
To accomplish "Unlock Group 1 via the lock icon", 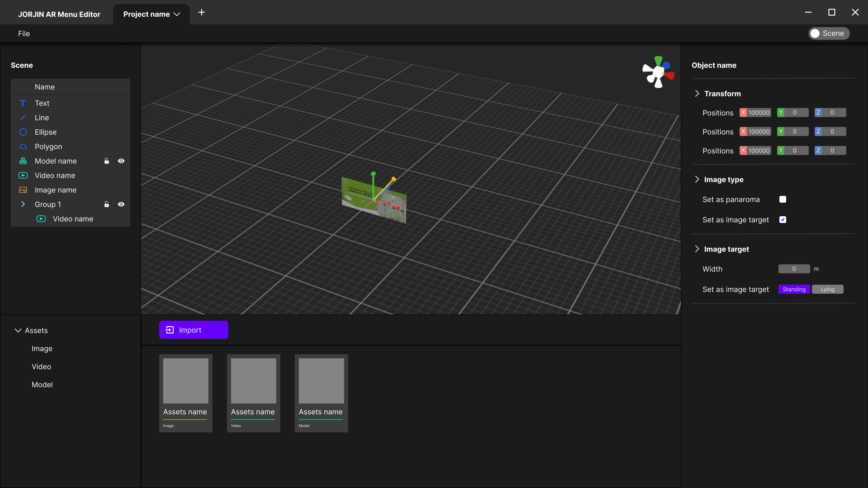I will click(x=106, y=204).
